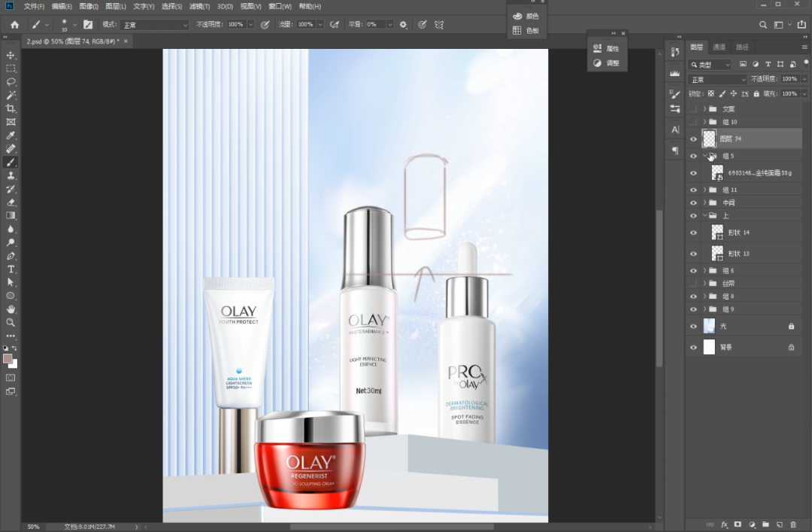Open the 滤镜(T) menu

click(x=199, y=6)
